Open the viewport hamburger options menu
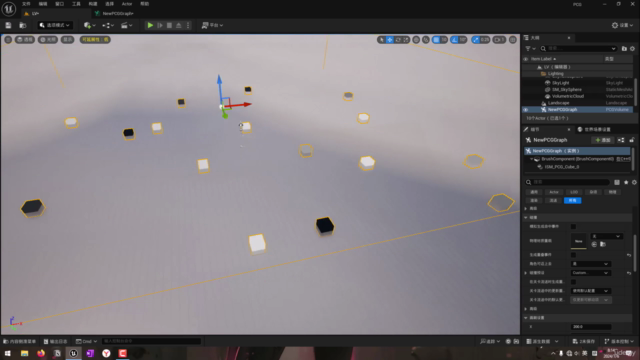Viewport: 640px width, 360px height. [x=8, y=40]
